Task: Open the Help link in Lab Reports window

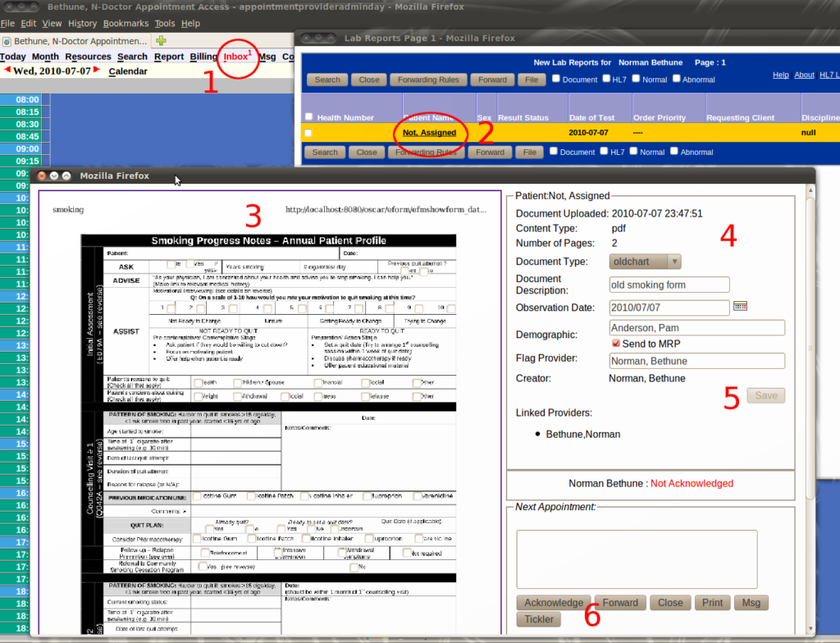Action: 781,75
